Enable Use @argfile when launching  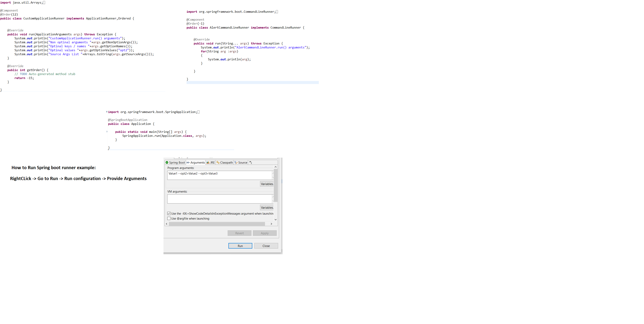[x=169, y=218]
